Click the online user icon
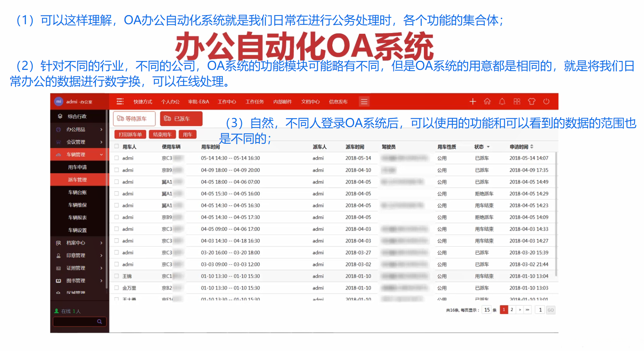Screen dimensions: 644x351 pyautogui.click(x=57, y=311)
